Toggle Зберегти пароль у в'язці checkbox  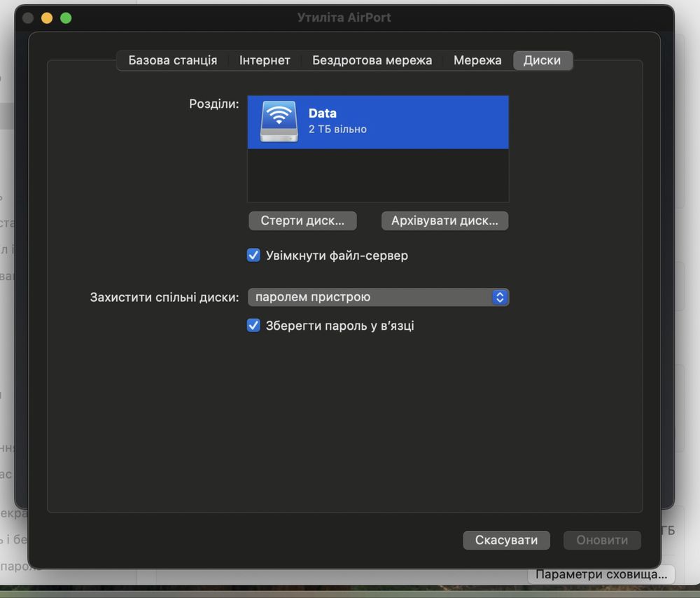point(253,326)
